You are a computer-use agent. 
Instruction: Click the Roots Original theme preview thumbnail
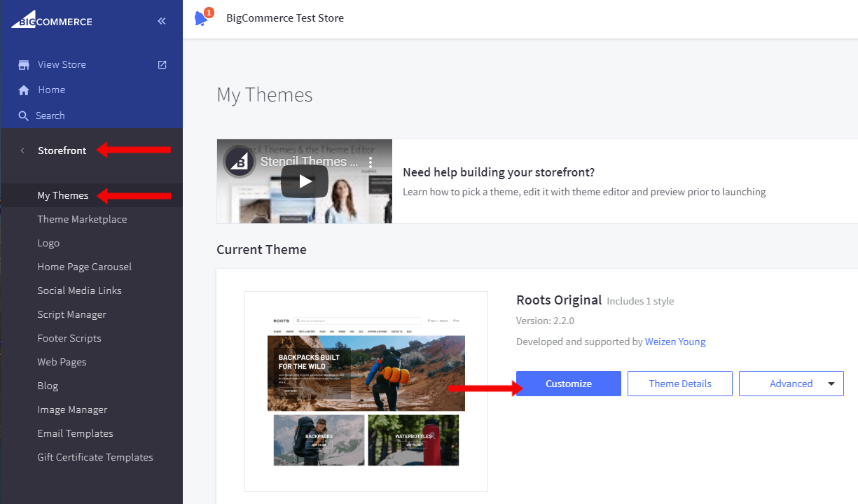(366, 391)
